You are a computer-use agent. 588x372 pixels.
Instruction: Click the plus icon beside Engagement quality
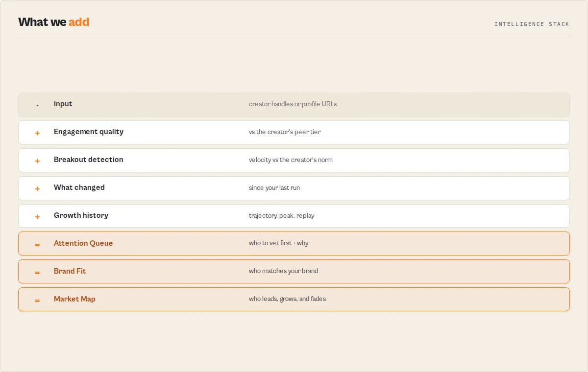pyautogui.click(x=37, y=133)
